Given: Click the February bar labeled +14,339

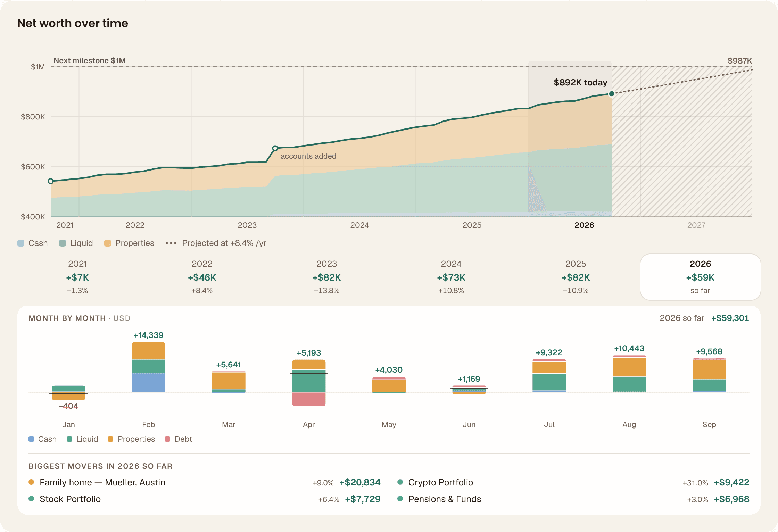Looking at the screenshot, I should click(149, 367).
